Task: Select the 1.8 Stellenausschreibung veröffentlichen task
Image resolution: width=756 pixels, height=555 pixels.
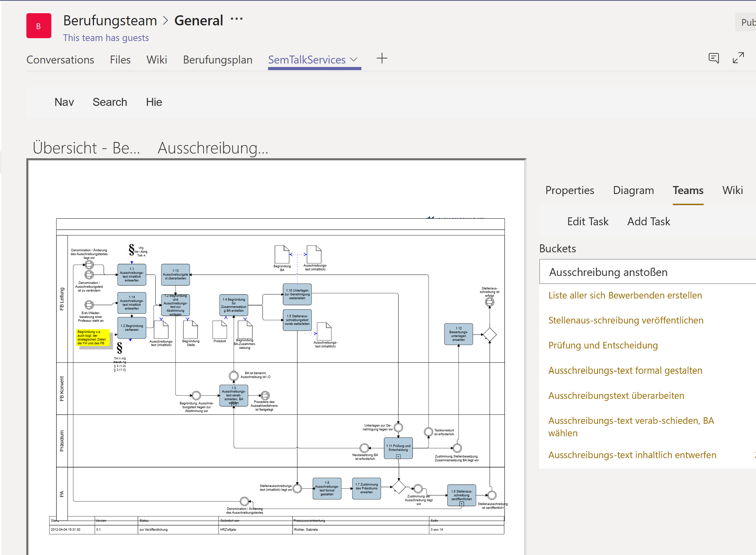Action: (x=461, y=495)
